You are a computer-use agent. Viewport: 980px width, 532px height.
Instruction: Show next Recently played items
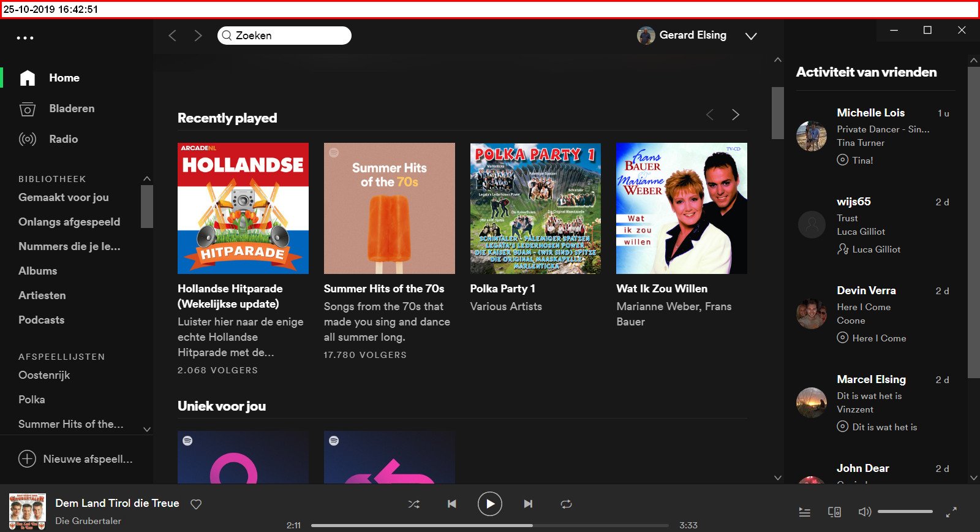736,115
